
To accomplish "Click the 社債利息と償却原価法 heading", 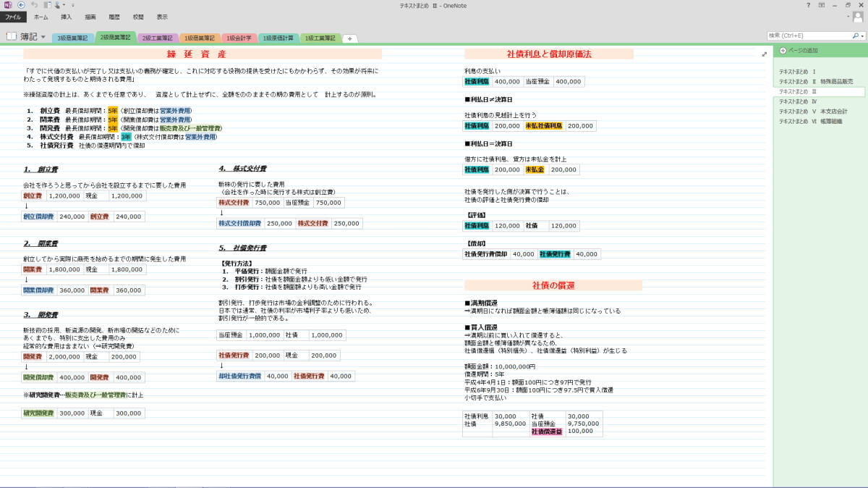I will tap(549, 54).
